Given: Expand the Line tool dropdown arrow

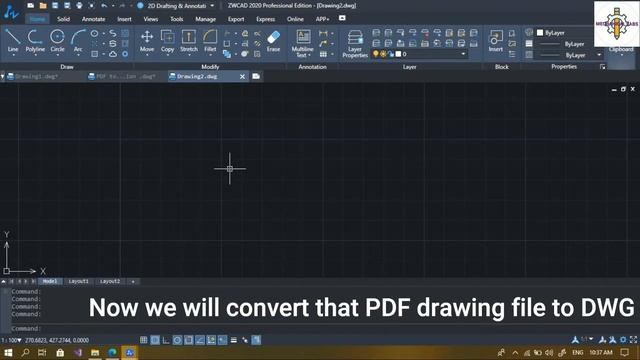Looking at the screenshot, I should [13, 55].
